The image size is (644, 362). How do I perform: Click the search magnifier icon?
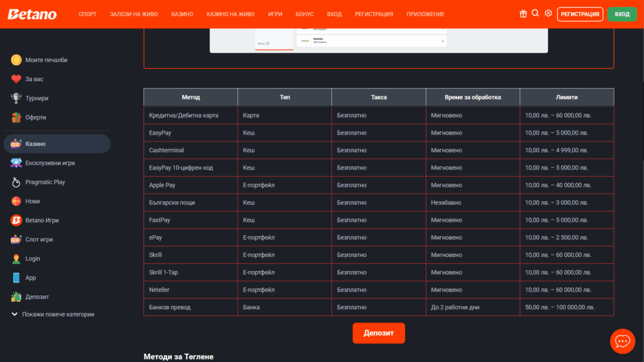pyautogui.click(x=535, y=13)
